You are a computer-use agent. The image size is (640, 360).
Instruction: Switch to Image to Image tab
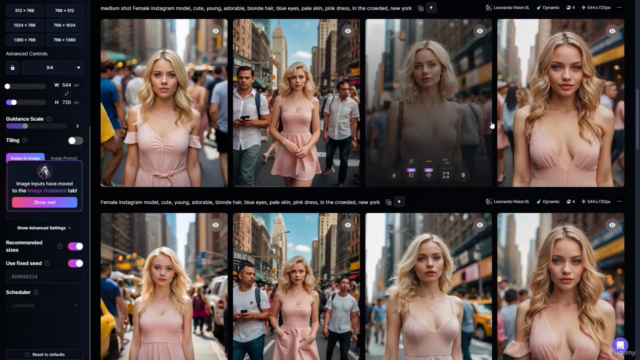click(25, 158)
